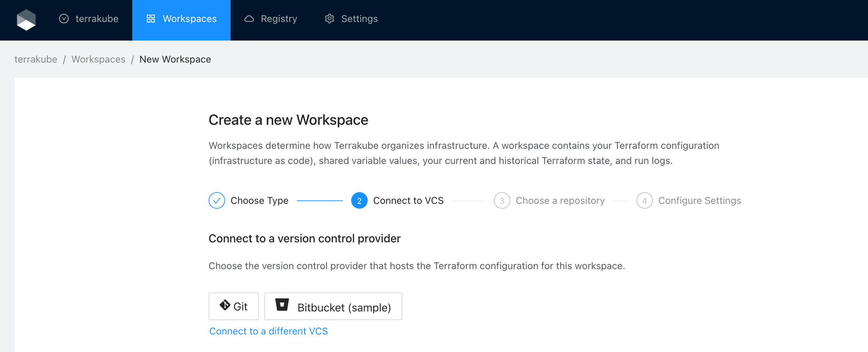Click the step 3 number circle

502,200
